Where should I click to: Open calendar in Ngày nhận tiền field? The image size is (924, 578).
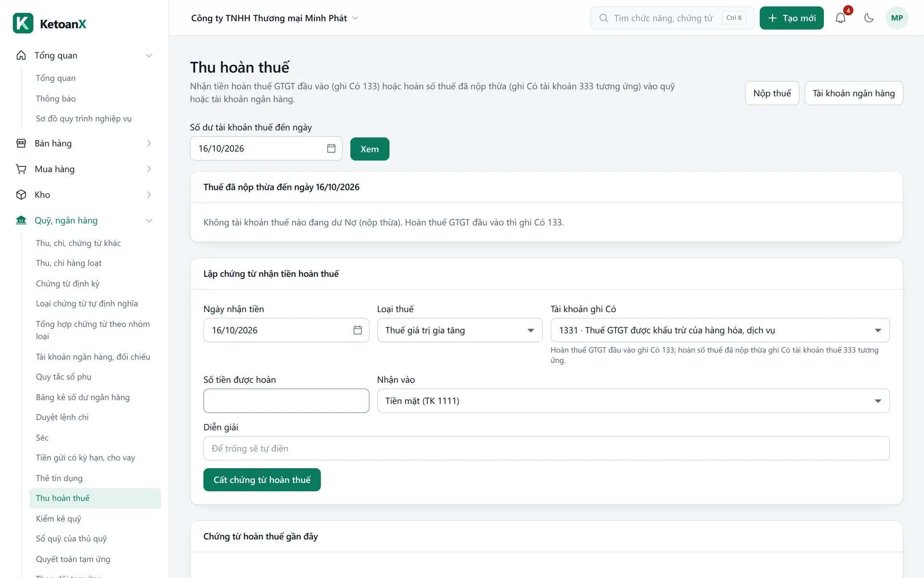(358, 330)
